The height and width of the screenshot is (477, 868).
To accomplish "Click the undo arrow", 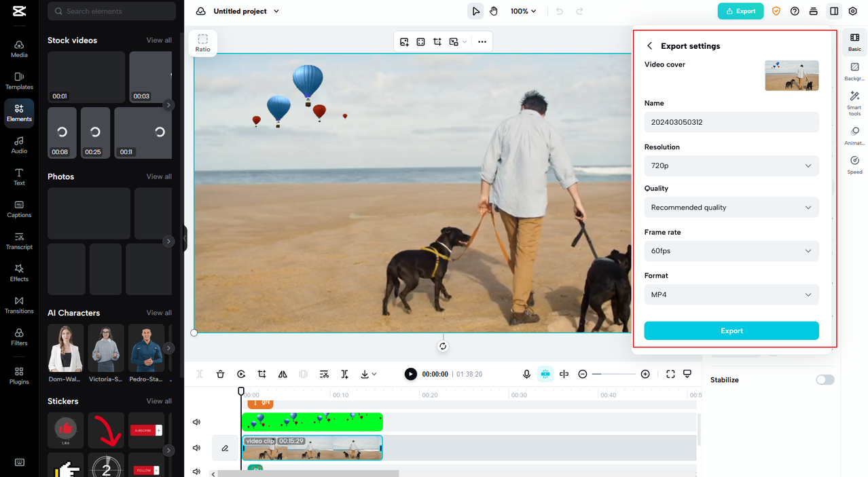I will [x=559, y=11].
